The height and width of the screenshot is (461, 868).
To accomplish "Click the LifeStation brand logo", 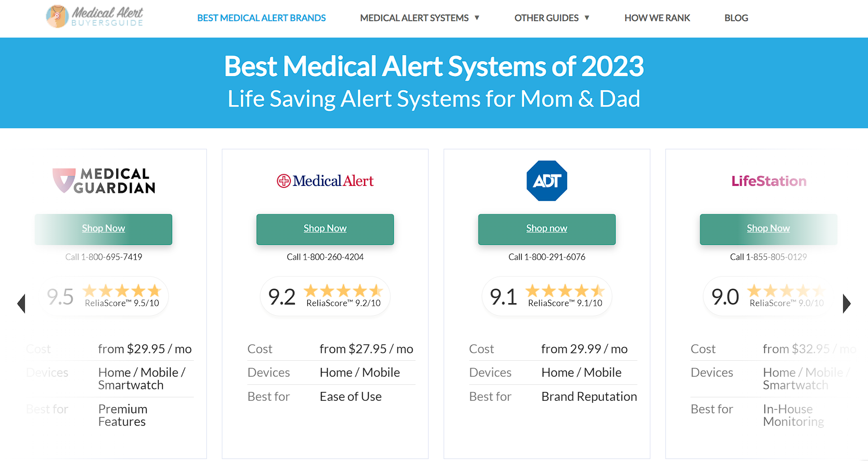I will (x=769, y=181).
